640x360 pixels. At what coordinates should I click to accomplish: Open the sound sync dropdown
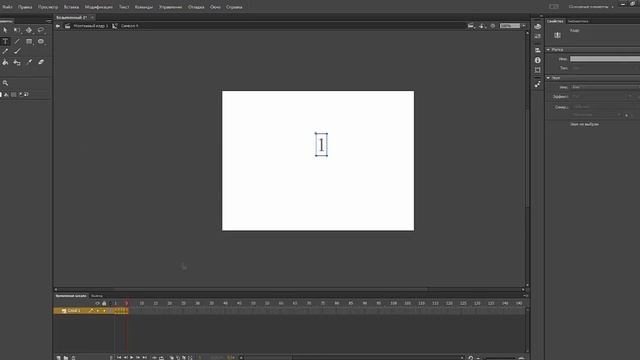pyautogui.click(x=605, y=107)
